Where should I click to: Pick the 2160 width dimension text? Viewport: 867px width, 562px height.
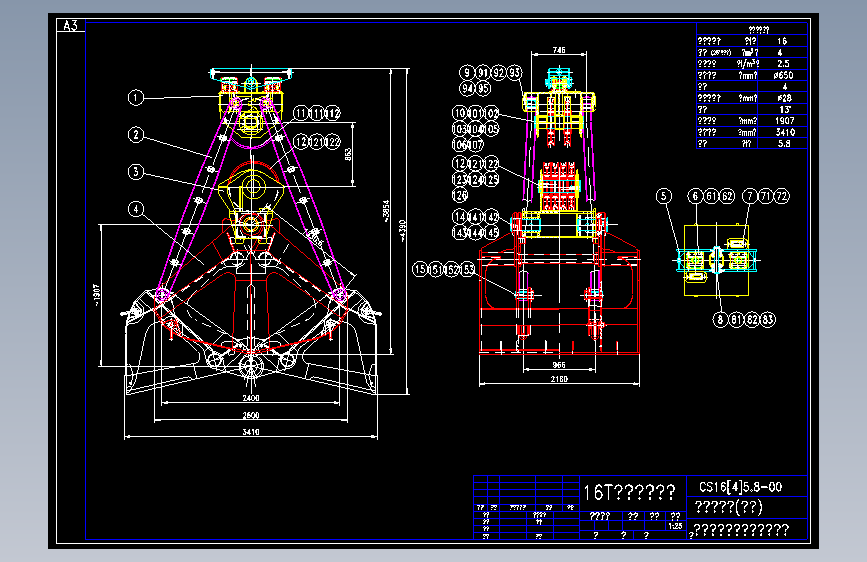pos(559,379)
